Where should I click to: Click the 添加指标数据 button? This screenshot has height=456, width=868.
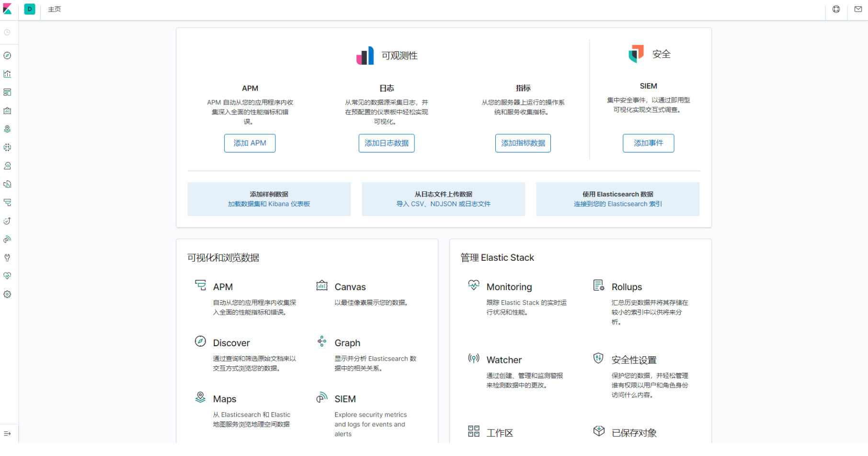tap(523, 143)
